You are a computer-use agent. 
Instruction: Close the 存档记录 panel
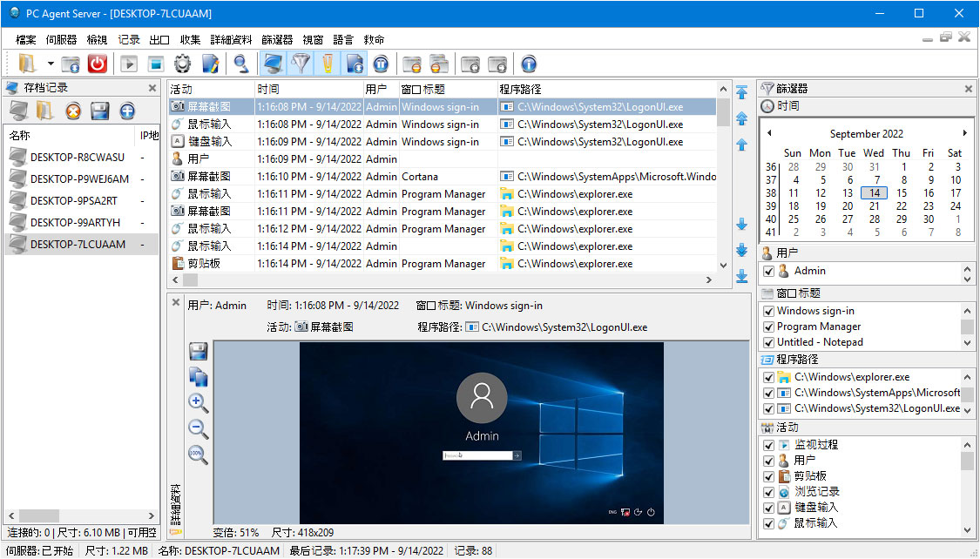152,88
